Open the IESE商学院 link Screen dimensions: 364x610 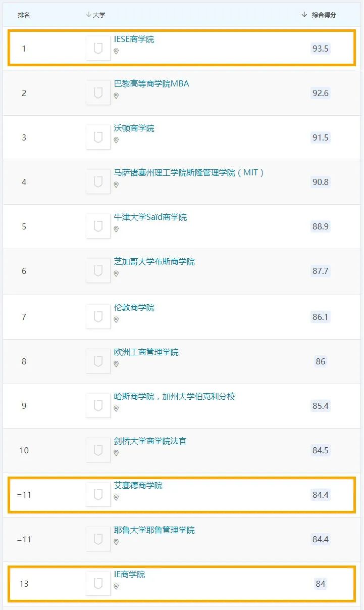(x=134, y=39)
